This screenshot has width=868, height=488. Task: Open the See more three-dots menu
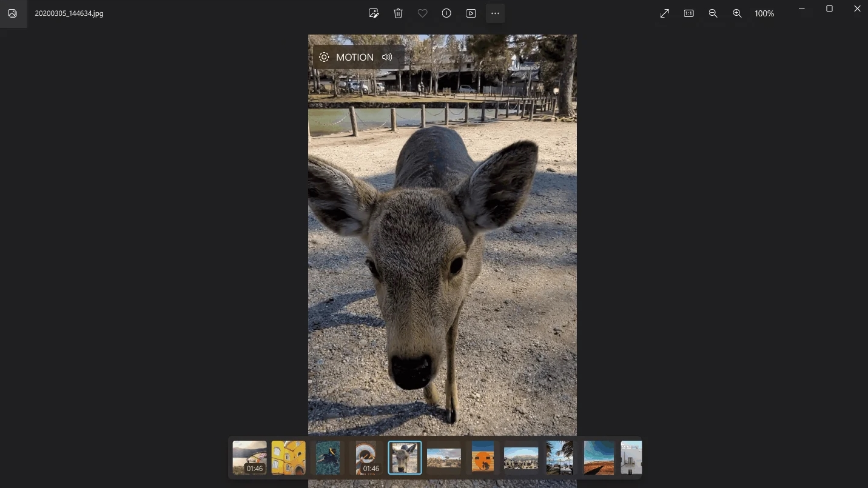[x=495, y=13]
